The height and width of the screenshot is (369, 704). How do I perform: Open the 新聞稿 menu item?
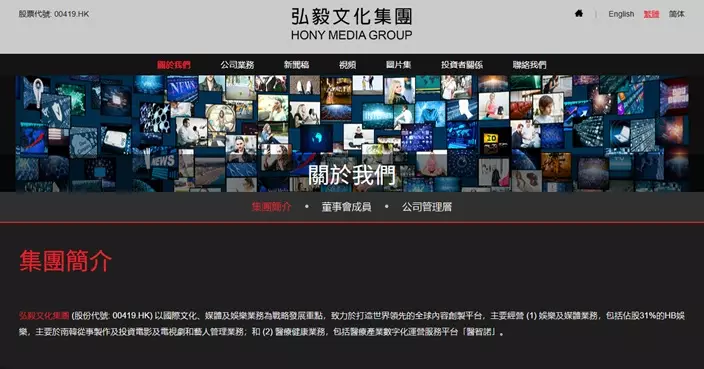click(296, 65)
